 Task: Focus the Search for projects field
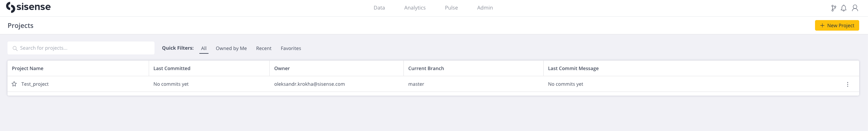point(81,48)
